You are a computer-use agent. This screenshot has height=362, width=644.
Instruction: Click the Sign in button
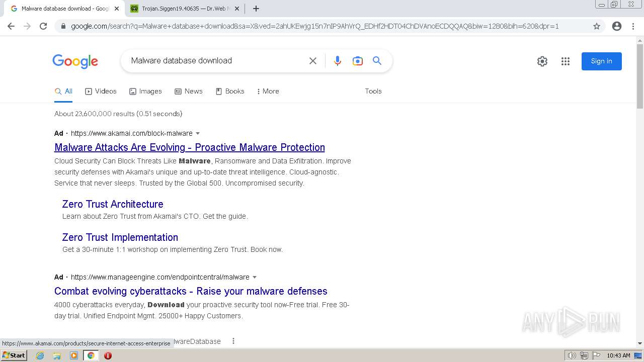coord(602,61)
